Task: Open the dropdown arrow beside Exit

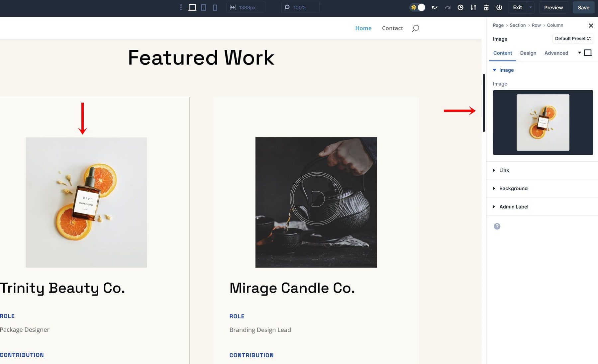Action: point(531,7)
